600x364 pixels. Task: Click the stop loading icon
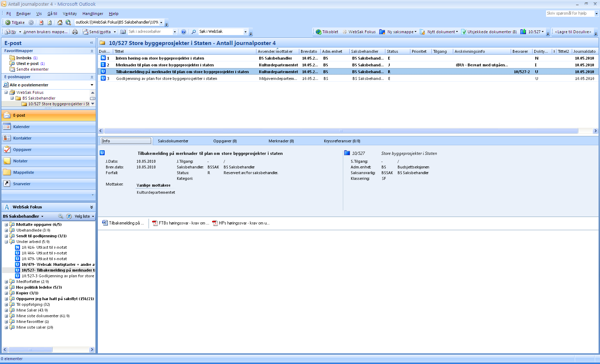point(41,22)
